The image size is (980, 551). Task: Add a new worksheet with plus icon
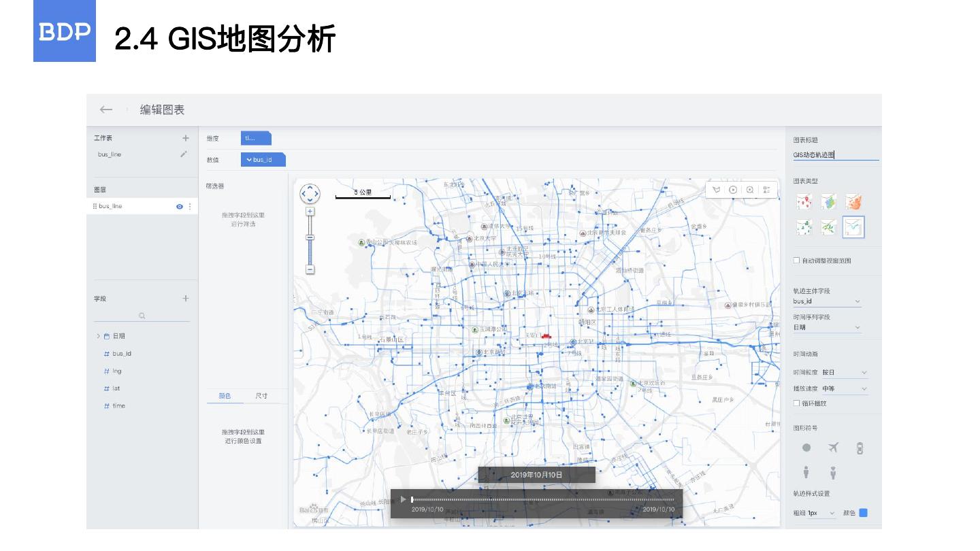click(x=185, y=138)
